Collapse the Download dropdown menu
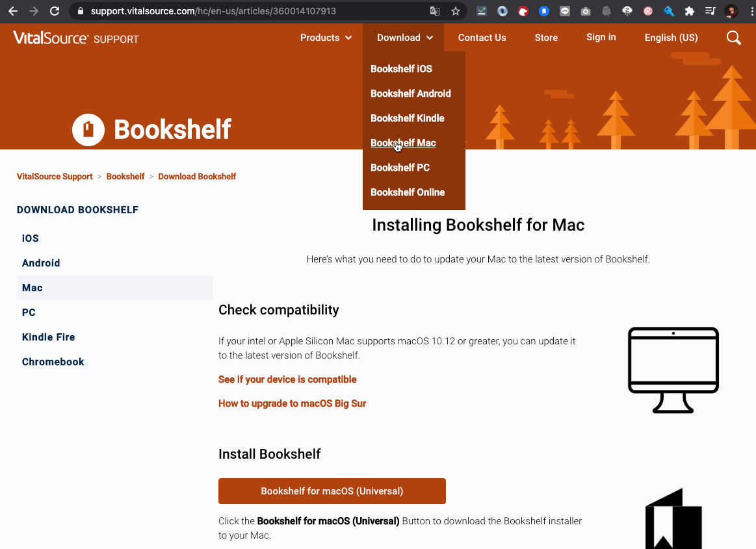The height and width of the screenshot is (549, 756). [x=405, y=38]
